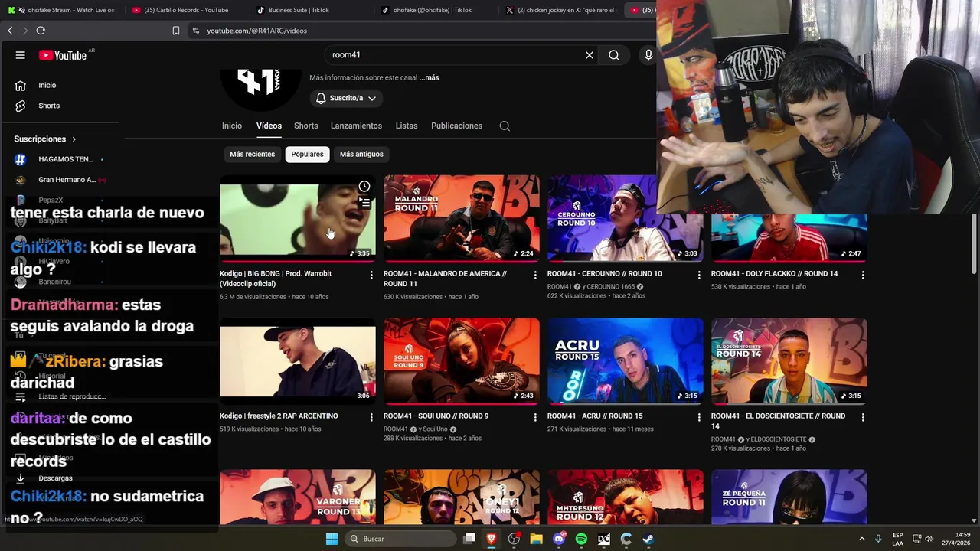980x551 pixels.
Task: Open File Explorer from taskbar
Action: pos(536,539)
